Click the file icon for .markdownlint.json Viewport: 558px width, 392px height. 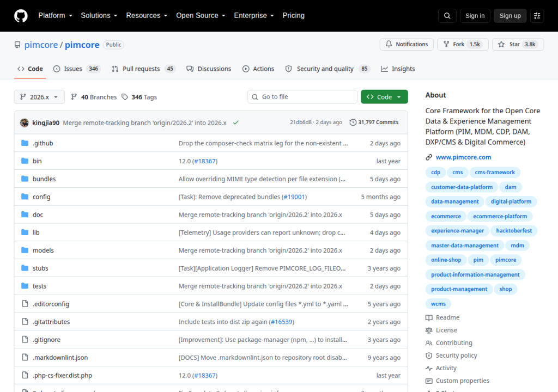[25, 357]
